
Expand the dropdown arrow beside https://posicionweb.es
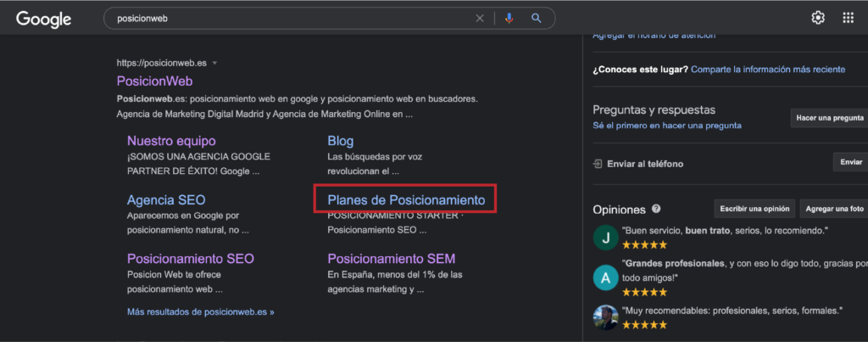(214, 63)
